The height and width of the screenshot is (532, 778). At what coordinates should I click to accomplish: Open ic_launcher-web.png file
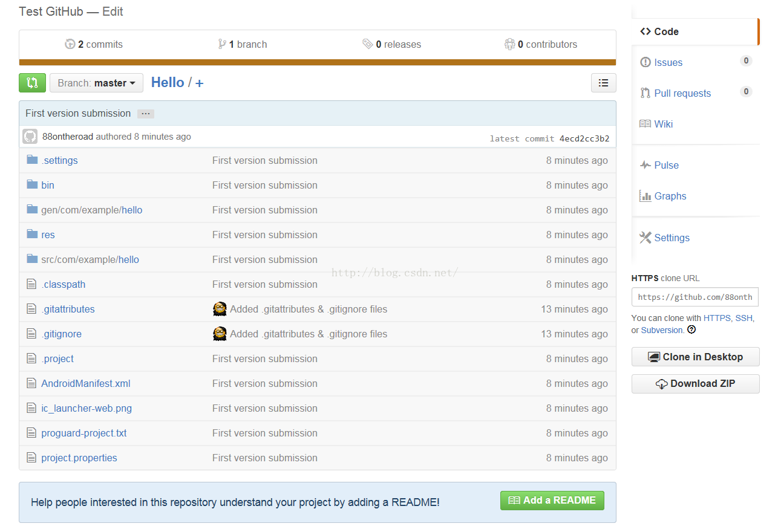coord(87,408)
